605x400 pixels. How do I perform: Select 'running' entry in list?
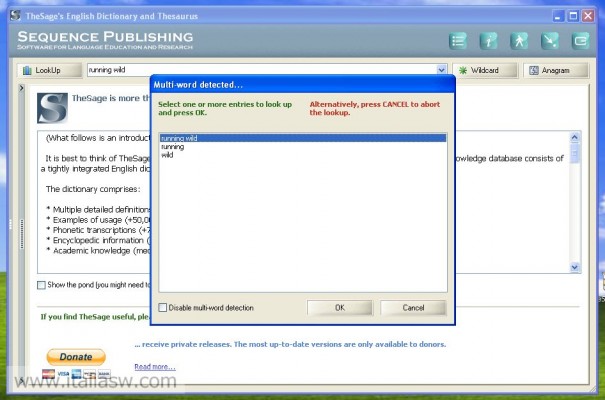[x=172, y=147]
